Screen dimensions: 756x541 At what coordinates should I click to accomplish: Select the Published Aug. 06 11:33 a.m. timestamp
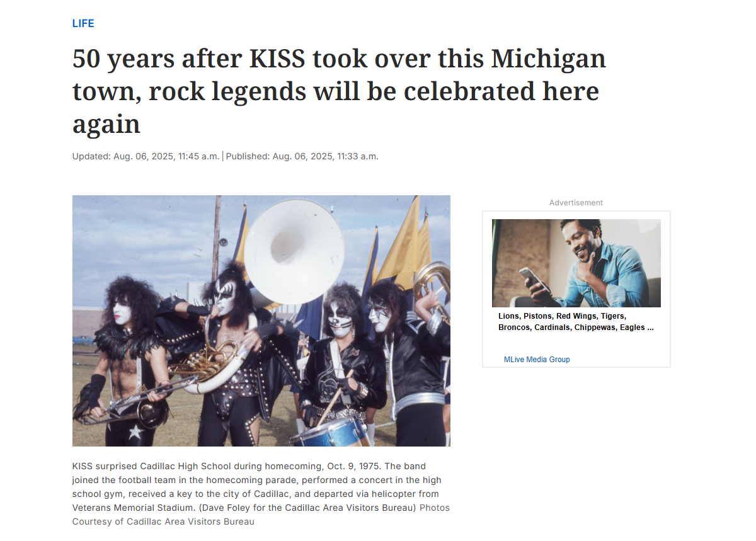tap(302, 156)
